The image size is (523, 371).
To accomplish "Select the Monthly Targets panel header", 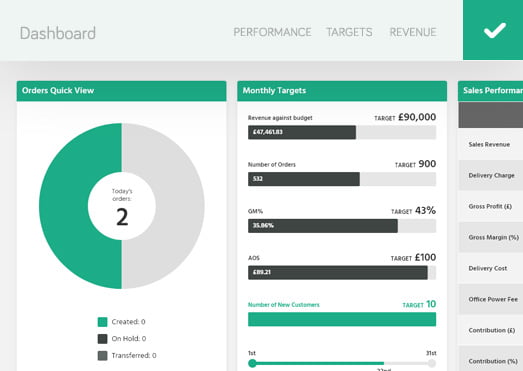I will point(342,91).
